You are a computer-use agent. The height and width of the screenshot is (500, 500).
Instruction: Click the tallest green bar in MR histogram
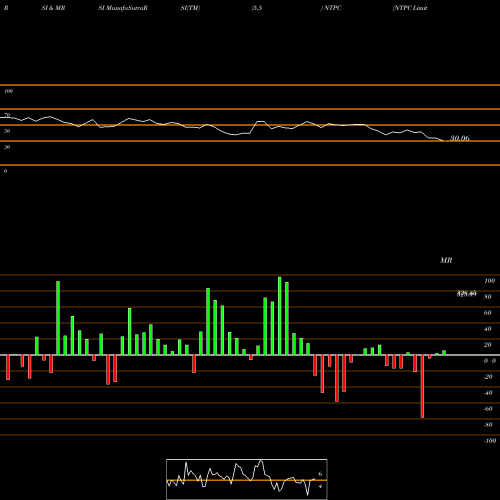(x=279, y=316)
